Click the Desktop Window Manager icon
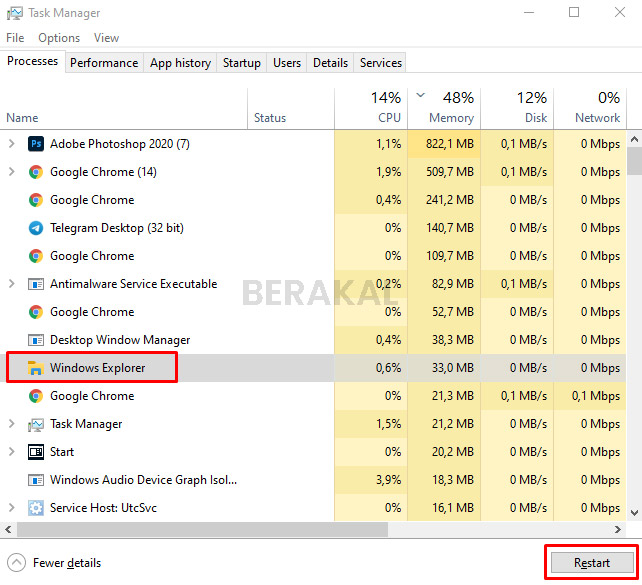This screenshot has height=585, width=642. click(x=36, y=340)
